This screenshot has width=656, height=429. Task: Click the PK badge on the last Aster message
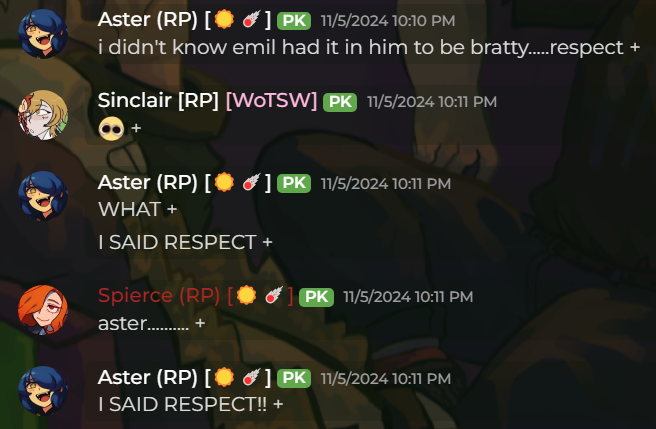click(x=294, y=378)
